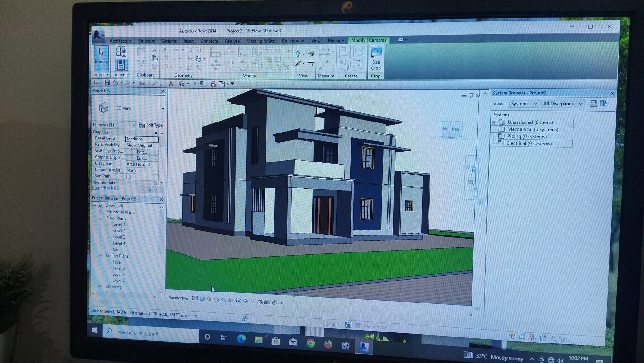The height and width of the screenshot is (363, 644).
Task: Open the Systems view dropdown
Action: pos(524,104)
